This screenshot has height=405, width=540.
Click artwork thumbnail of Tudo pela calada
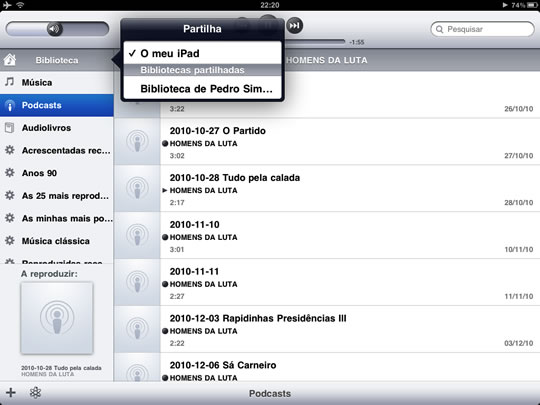tap(137, 188)
